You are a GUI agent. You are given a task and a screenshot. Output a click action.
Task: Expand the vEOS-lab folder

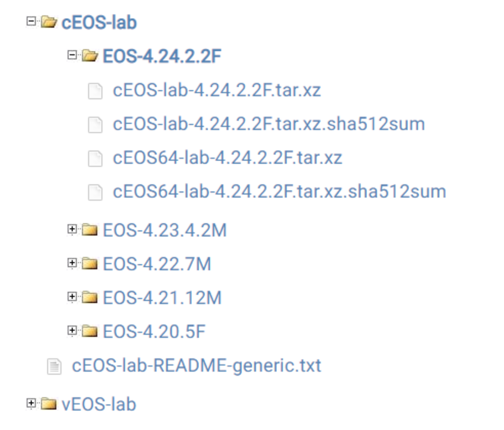[31, 403]
